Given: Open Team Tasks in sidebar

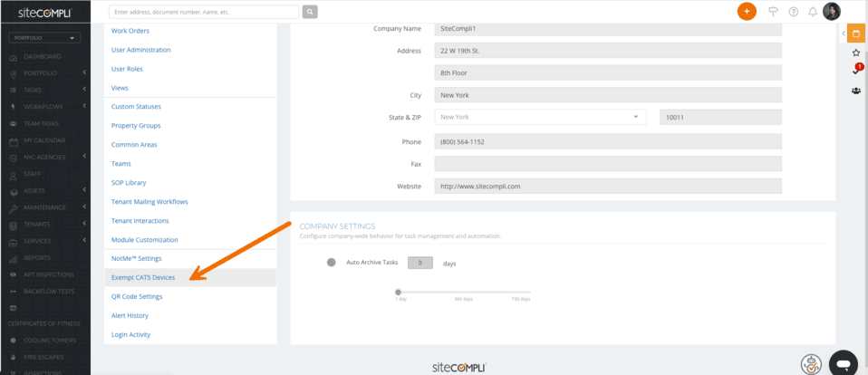Looking at the screenshot, I should coord(41,123).
